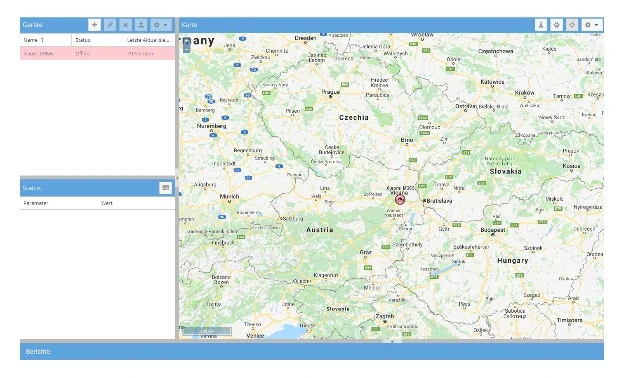Click the red device marker near Vienna
The height and width of the screenshot is (378, 623).
[x=400, y=200]
